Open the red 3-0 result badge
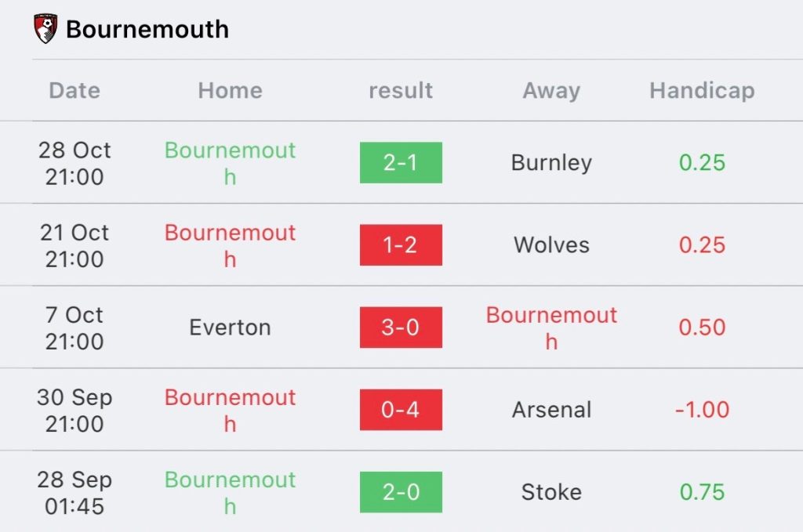Screen dimensions: 803x532 (401, 328)
